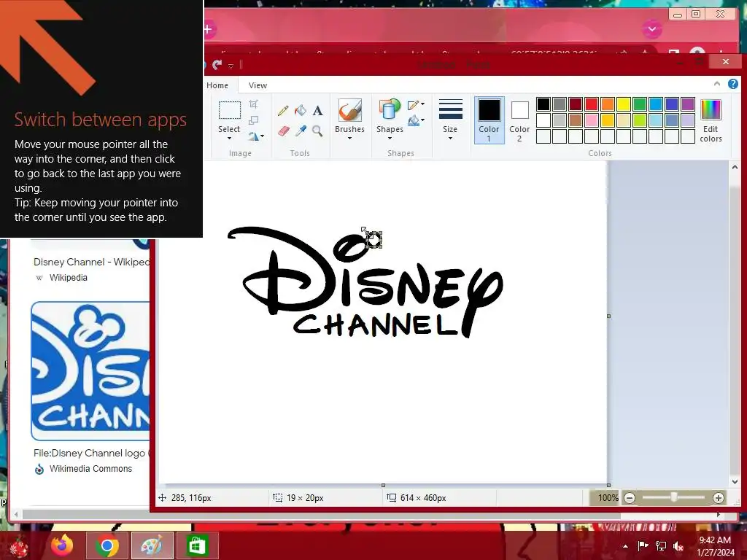Viewport: 747px width, 560px height.
Task: Click browser horizontal scrollbar right arrow
Action: coord(719,515)
